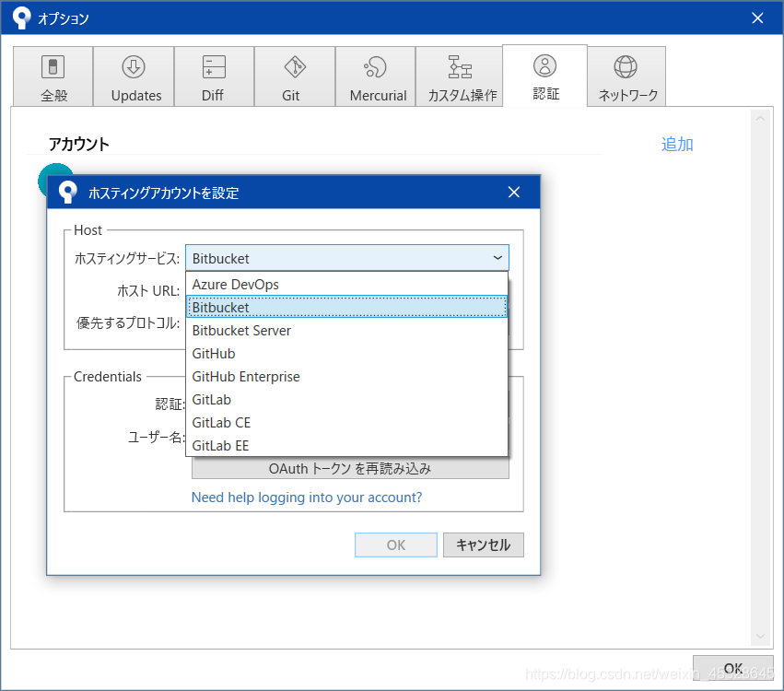Click the Sourcetree logo in dialog title bar
Viewport: 784px width, 691px height.
pyautogui.click(x=67, y=192)
